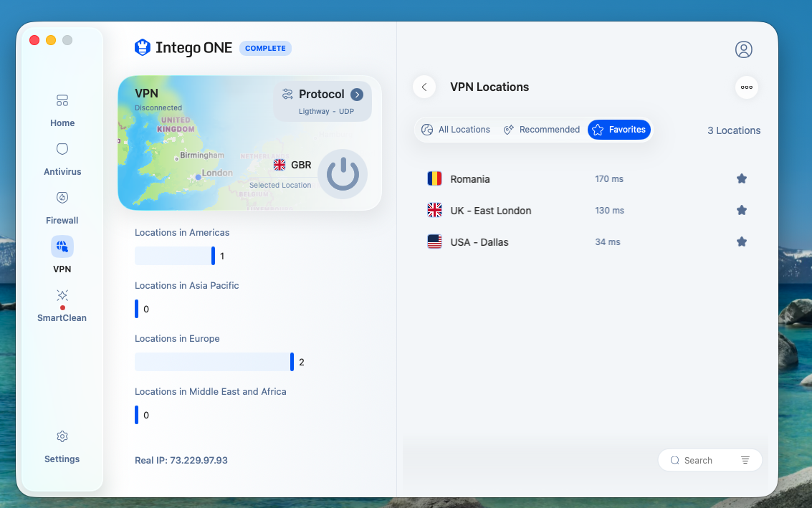Open Settings gear in sidebar

point(62,436)
